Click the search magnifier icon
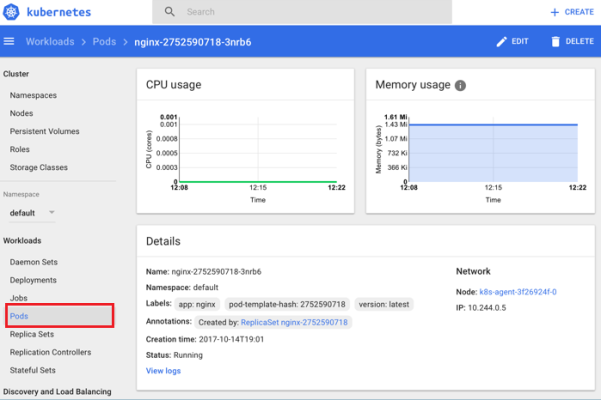The image size is (601, 400). pos(169,12)
